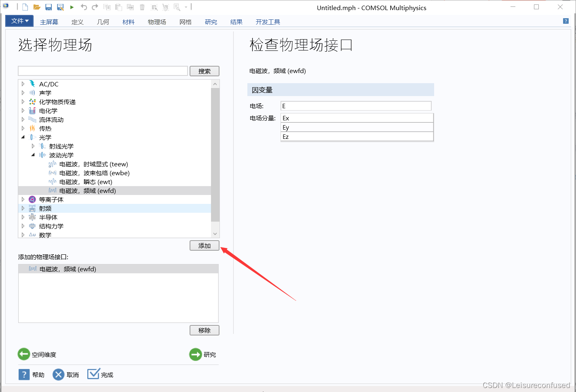Click the Duplicate icon in toolbar
The width and height of the screenshot is (576, 392).
pos(130,7)
